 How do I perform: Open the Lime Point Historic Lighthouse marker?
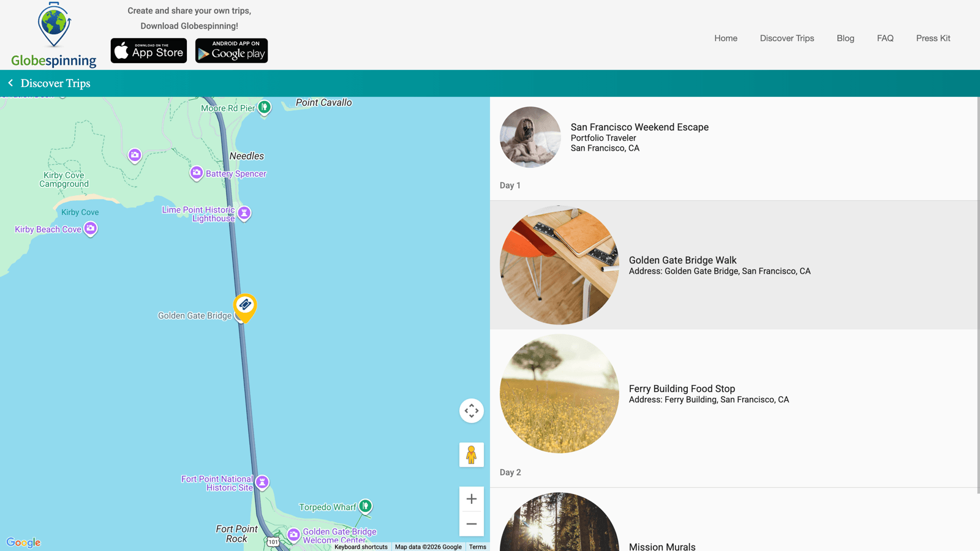[x=244, y=213]
